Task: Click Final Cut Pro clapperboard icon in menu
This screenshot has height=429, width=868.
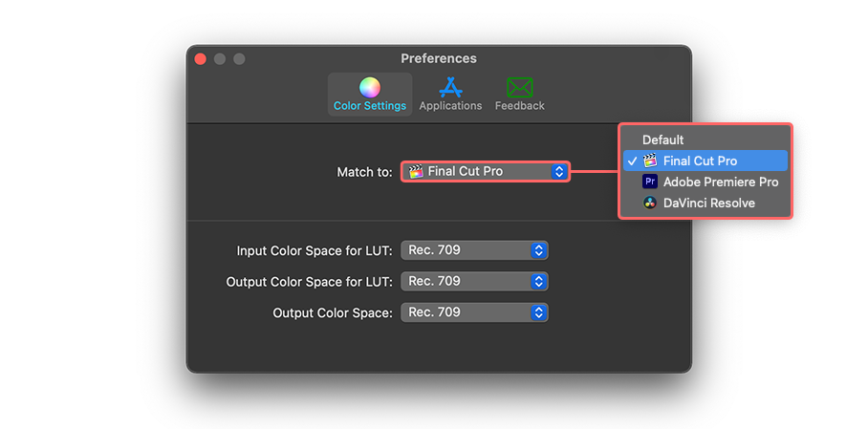Action: point(650,161)
